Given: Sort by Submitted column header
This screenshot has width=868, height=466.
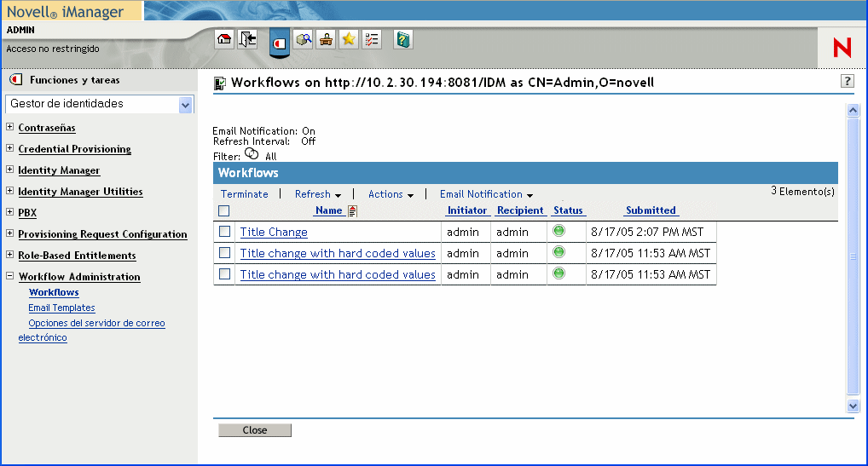Looking at the screenshot, I should [x=651, y=210].
